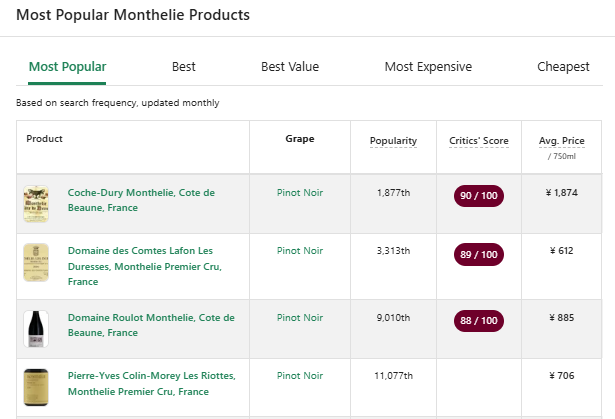This screenshot has height=419, width=615.
Task: Open Pierre-Yves Colin-Morey Les Riottes link
Action: pyautogui.click(x=151, y=383)
